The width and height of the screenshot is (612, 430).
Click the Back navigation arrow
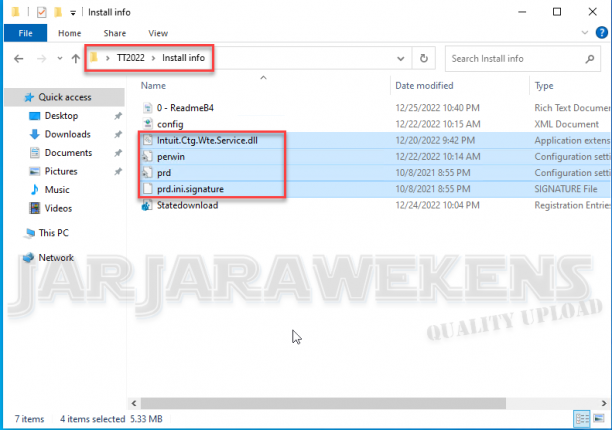click(18, 59)
